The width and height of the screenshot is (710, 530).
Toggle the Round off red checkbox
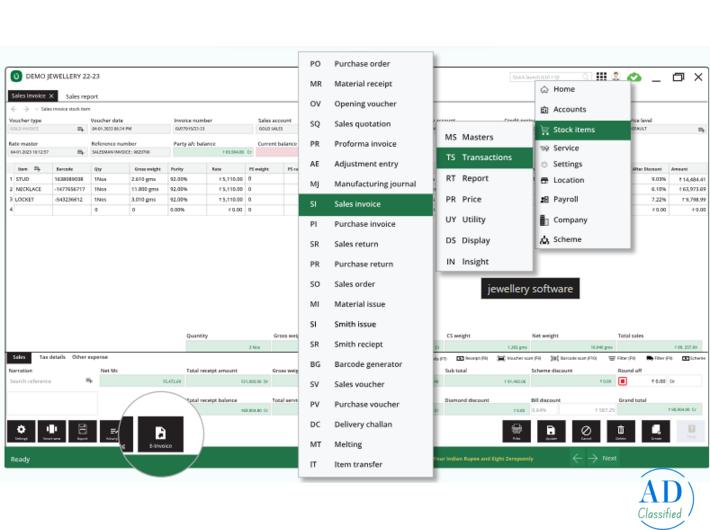pyautogui.click(x=623, y=381)
